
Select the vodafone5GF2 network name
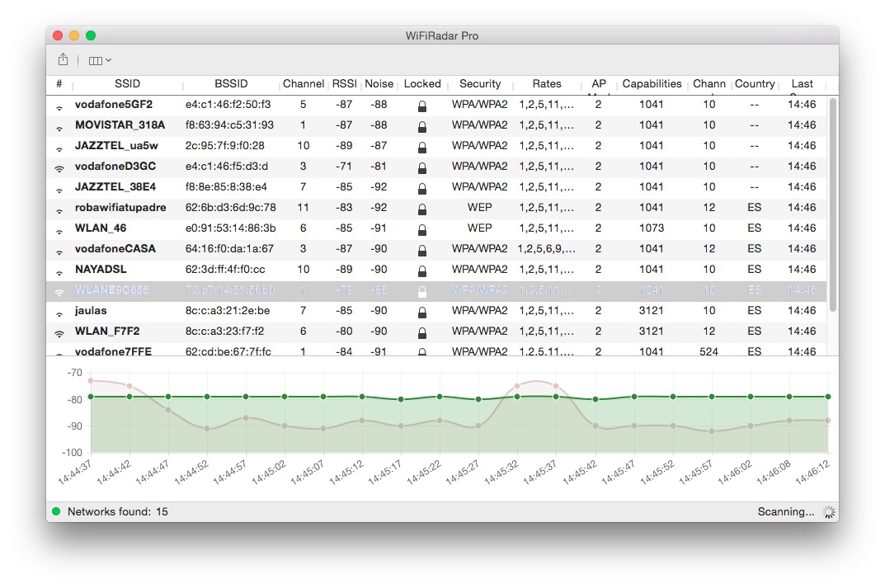[x=114, y=105]
